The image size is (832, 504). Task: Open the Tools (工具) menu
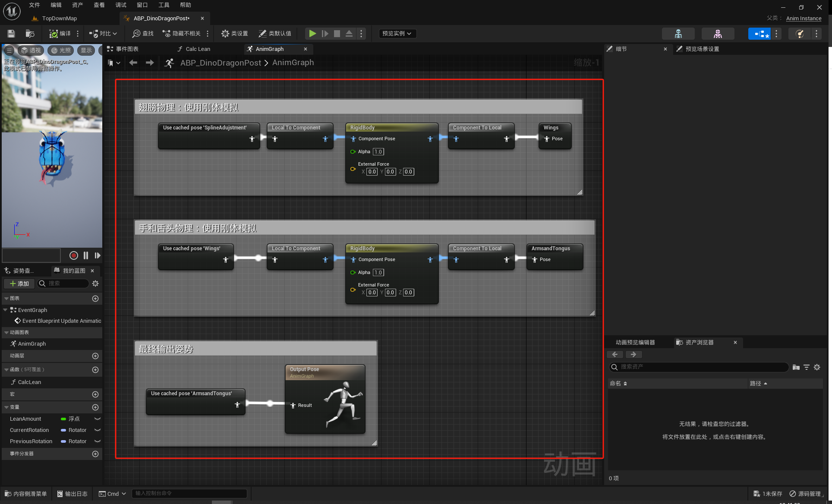point(164,5)
